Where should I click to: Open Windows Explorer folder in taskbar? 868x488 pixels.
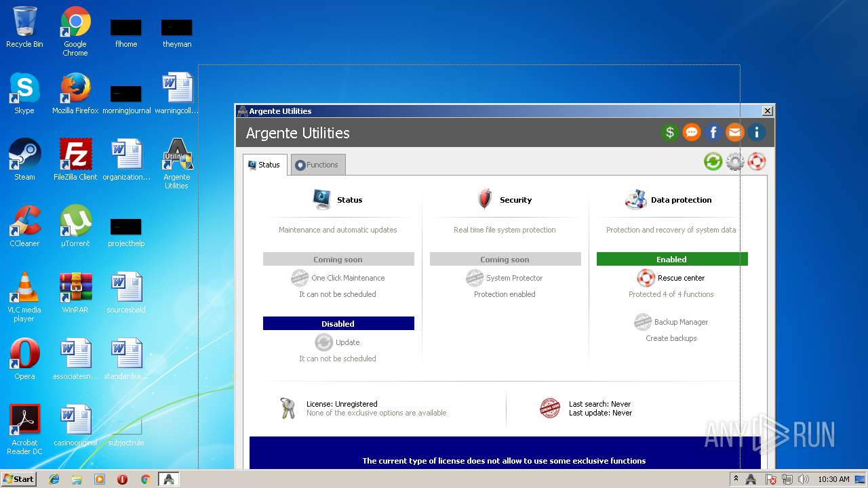pyautogui.click(x=77, y=479)
